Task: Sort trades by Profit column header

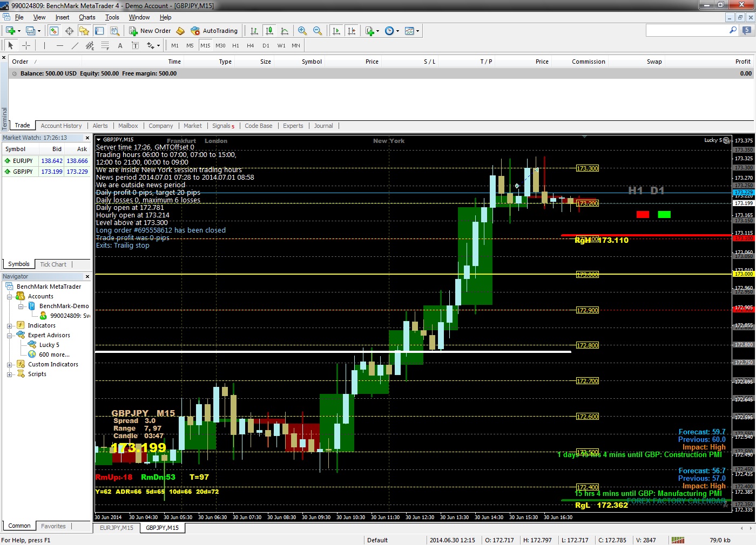Action: (742, 62)
